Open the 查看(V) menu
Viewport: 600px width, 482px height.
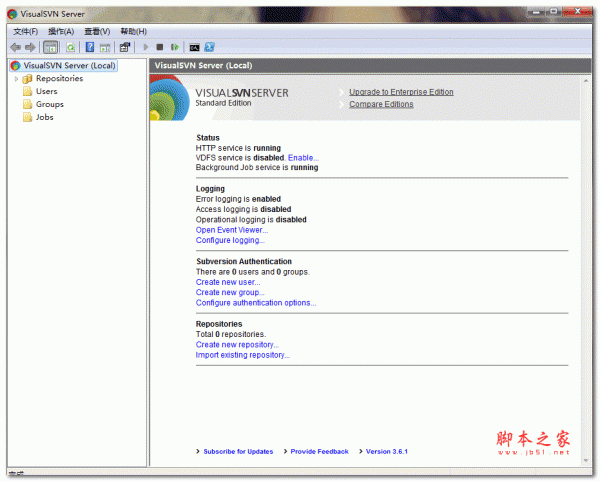[97, 31]
